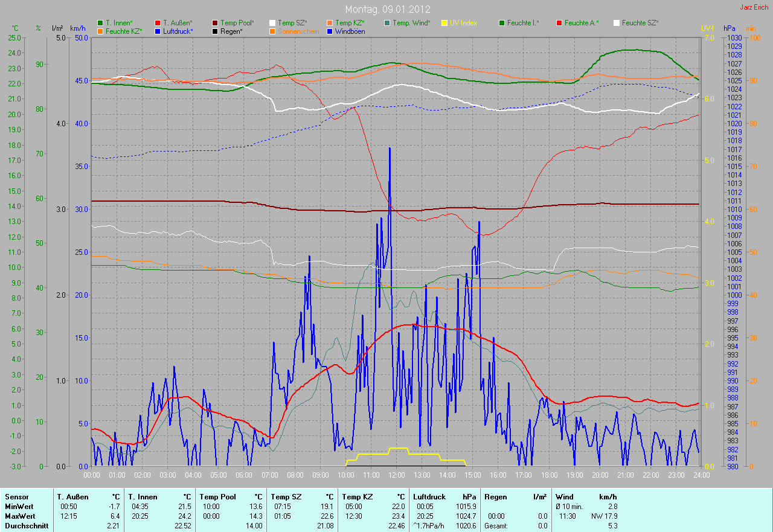Click the Jarz Erich author label
This screenshot has height=532, width=773.
[x=754, y=8]
